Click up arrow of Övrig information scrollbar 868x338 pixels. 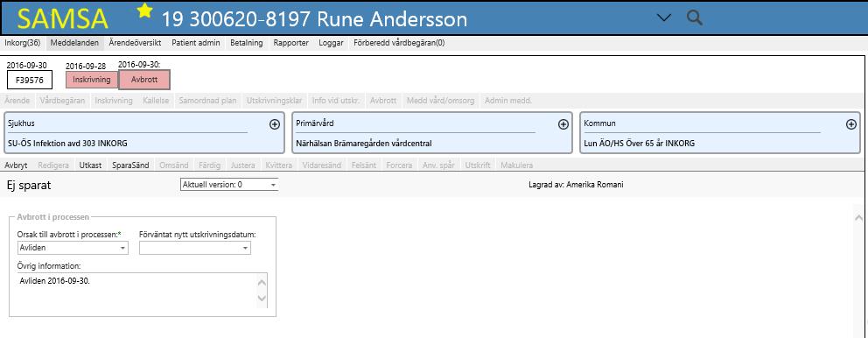tap(262, 283)
